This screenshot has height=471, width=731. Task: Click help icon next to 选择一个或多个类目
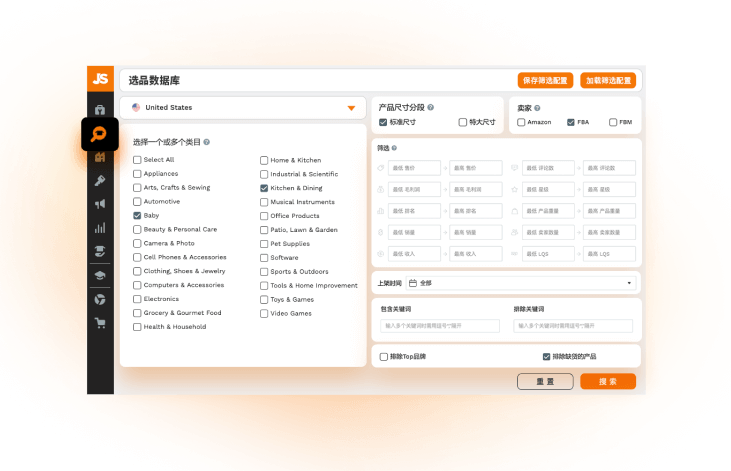click(207, 142)
